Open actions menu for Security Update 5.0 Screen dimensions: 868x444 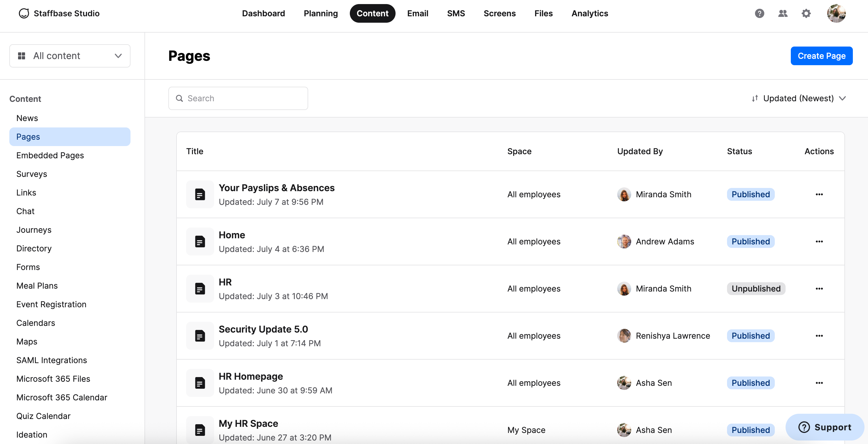(819, 335)
